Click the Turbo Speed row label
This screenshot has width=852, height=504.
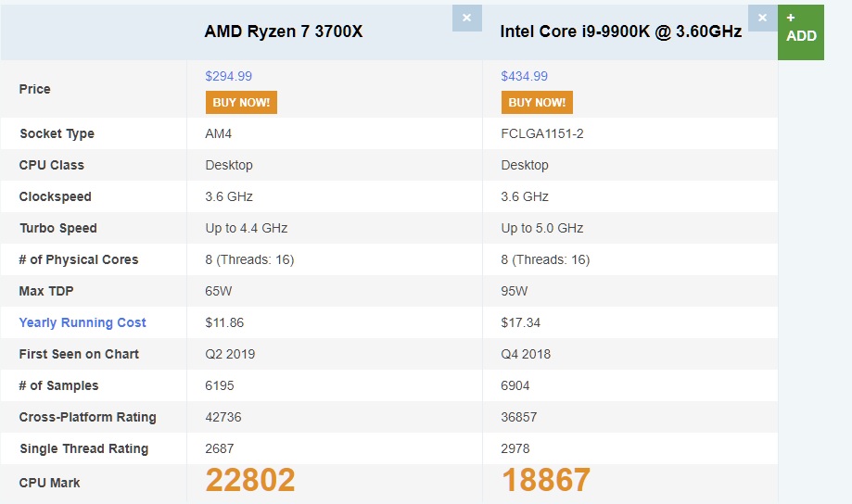point(58,228)
